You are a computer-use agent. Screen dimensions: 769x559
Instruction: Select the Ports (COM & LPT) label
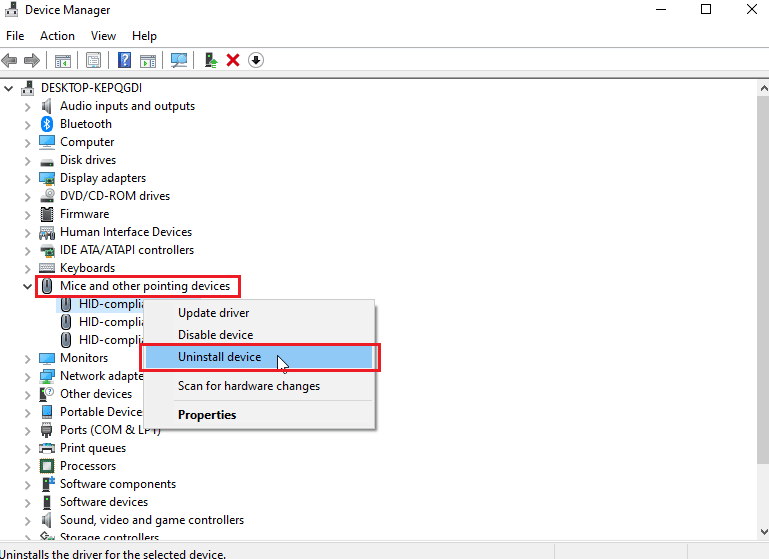(x=110, y=430)
